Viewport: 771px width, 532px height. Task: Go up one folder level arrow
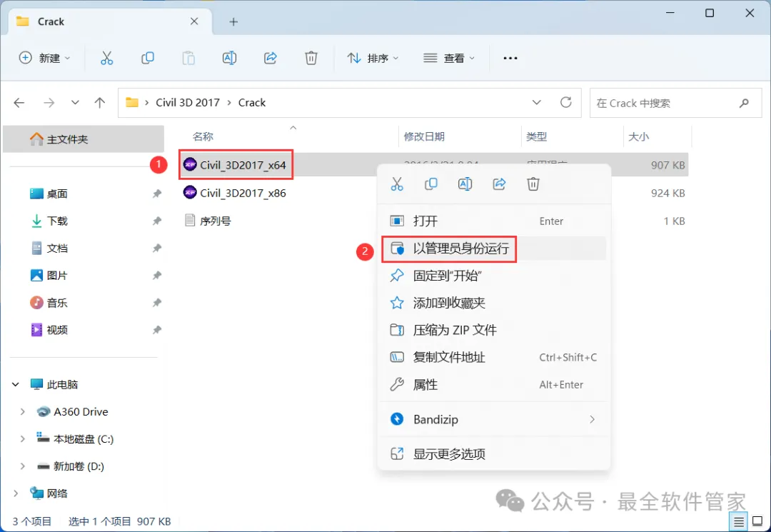(100, 103)
